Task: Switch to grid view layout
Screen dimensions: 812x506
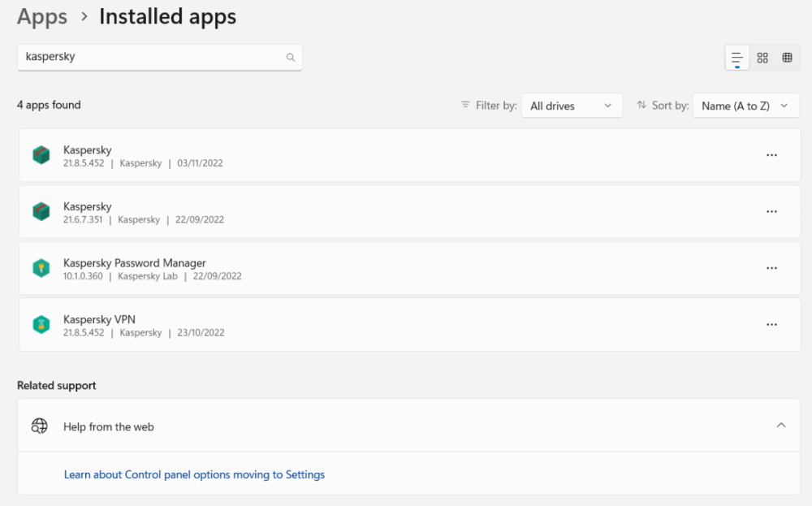Action: click(762, 57)
